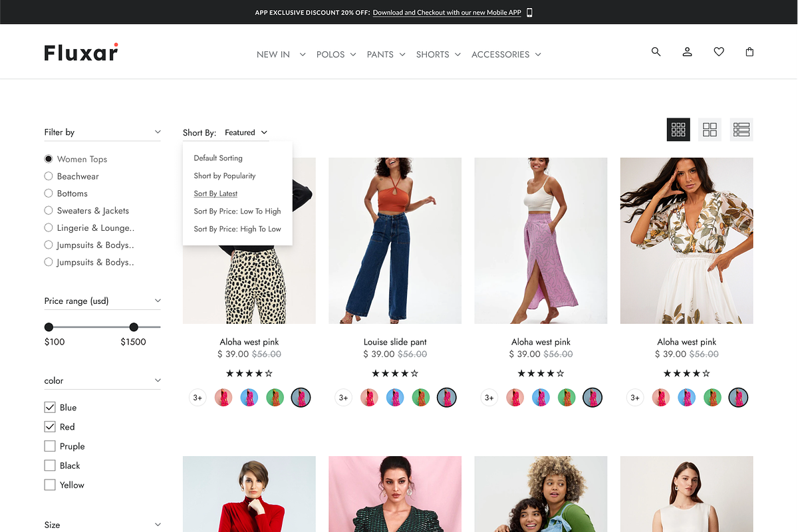Expand the PANTS navigation menu
Viewport: 798px width, 532px height.
[386, 55]
